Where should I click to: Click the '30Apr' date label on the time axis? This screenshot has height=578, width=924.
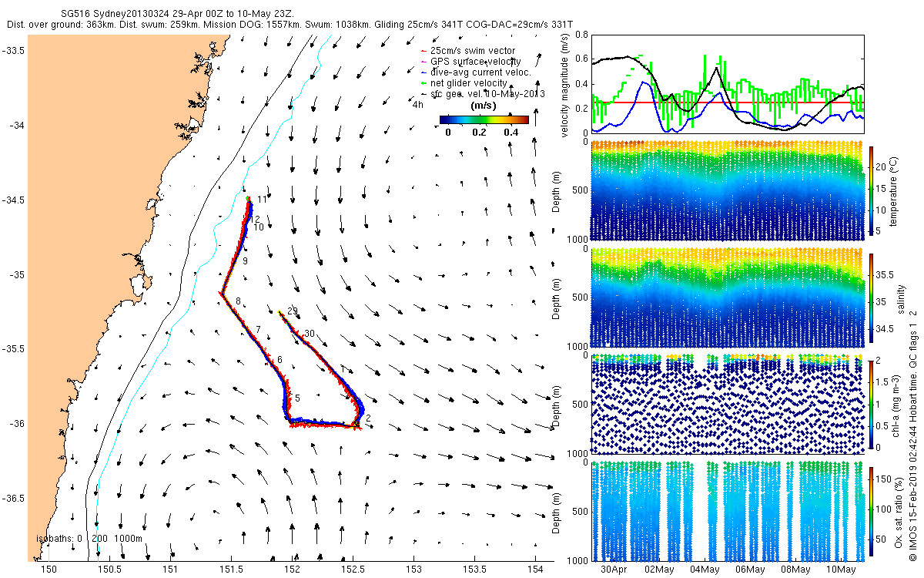(x=613, y=570)
